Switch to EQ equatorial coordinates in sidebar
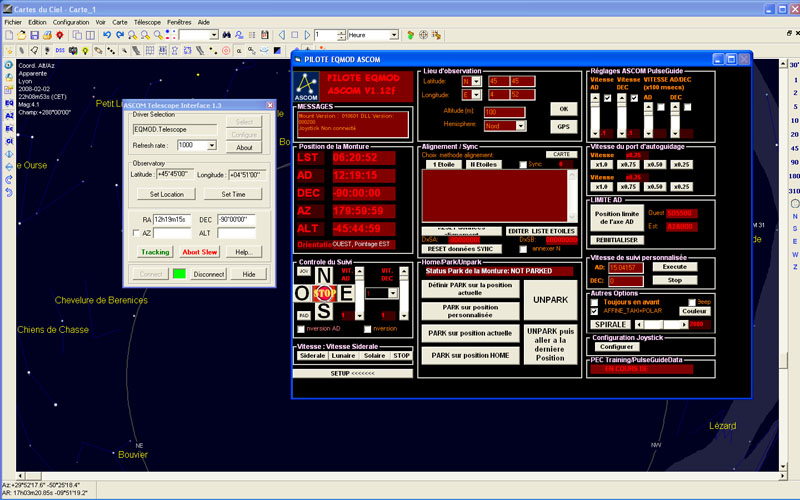The width and height of the screenshot is (800, 500). 9,103
